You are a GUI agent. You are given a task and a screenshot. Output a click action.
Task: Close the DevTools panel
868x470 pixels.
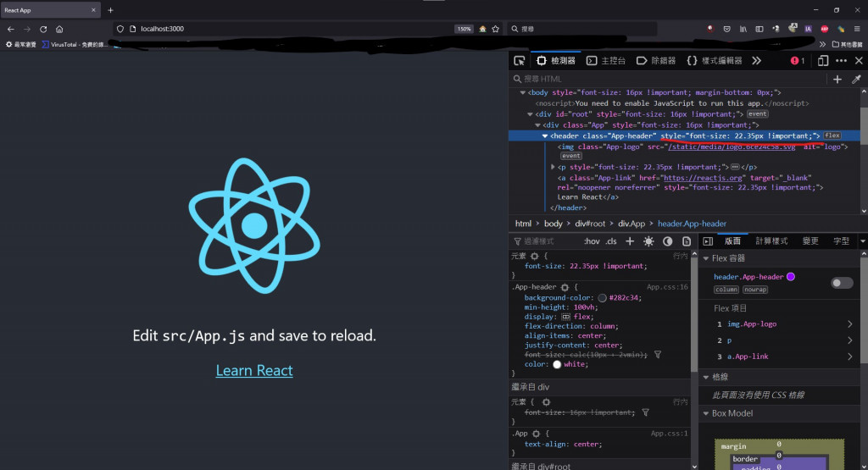(x=859, y=61)
